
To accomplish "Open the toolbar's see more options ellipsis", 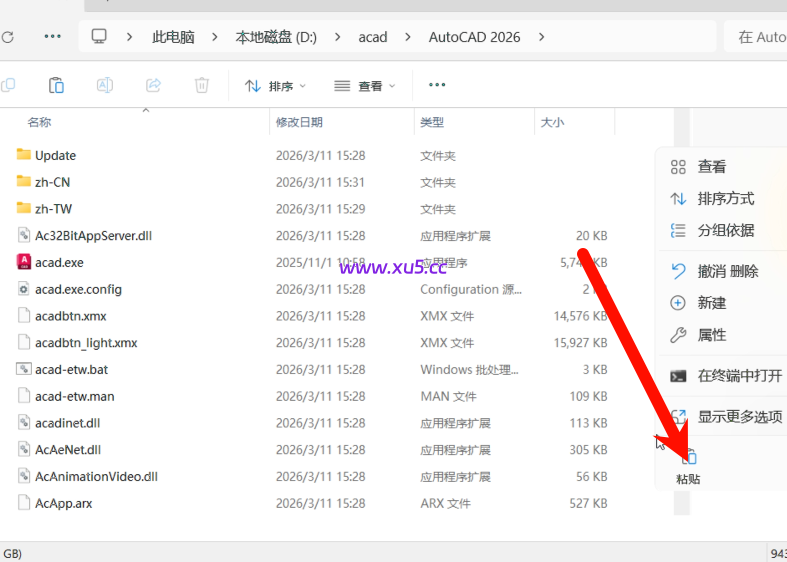I will point(437,86).
